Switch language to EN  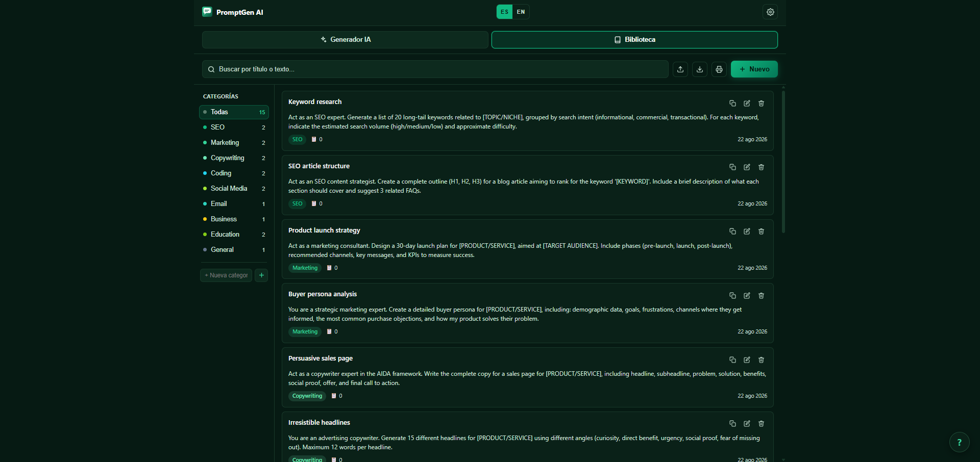coord(521,12)
